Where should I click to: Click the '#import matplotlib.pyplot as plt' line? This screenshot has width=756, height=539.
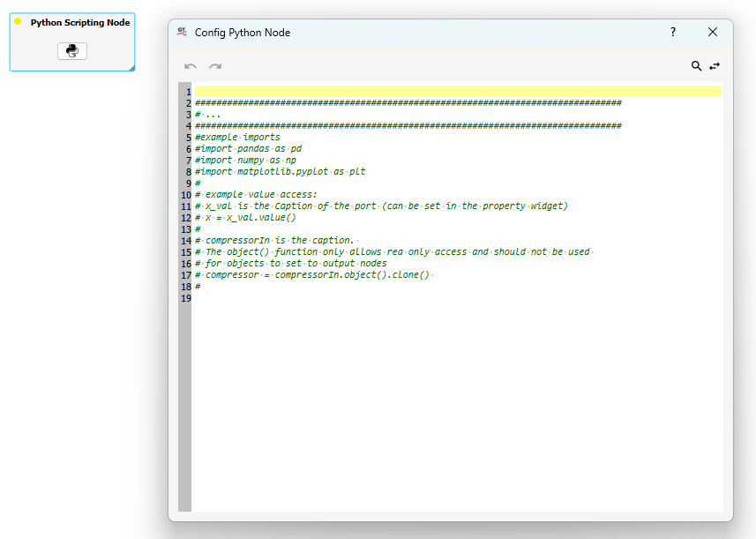281,172
